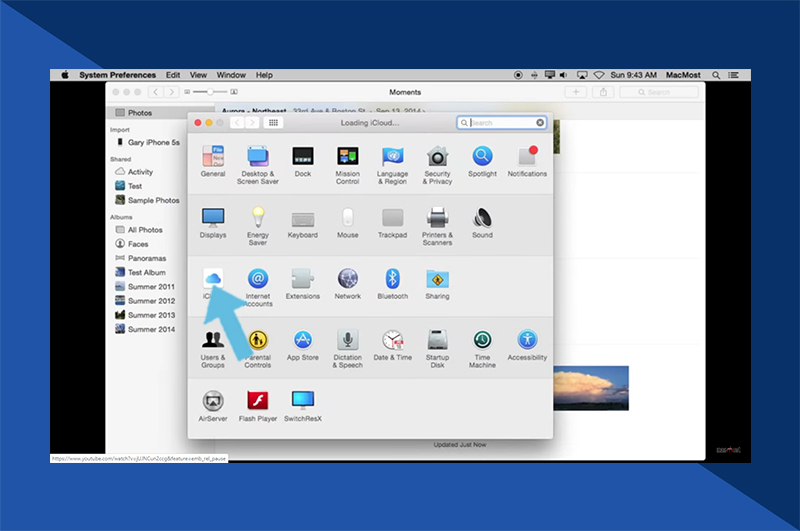This screenshot has width=800, height=531.
Task: Go forward in System Preferences toolbar
Action: (252, 122)
